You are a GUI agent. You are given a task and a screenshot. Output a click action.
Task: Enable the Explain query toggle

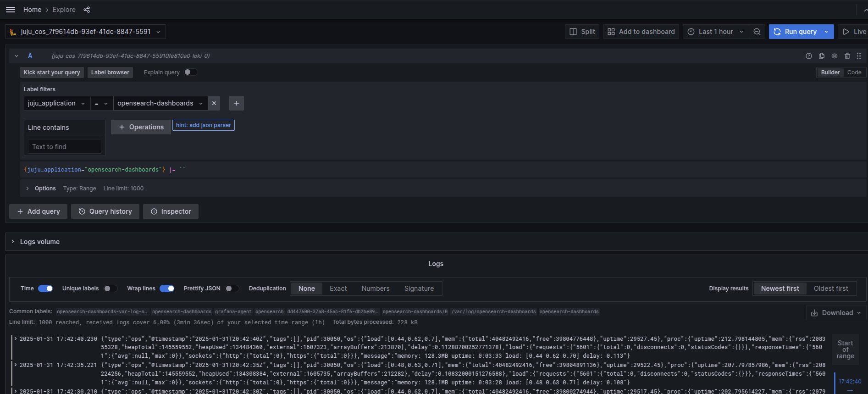(190, 72)
